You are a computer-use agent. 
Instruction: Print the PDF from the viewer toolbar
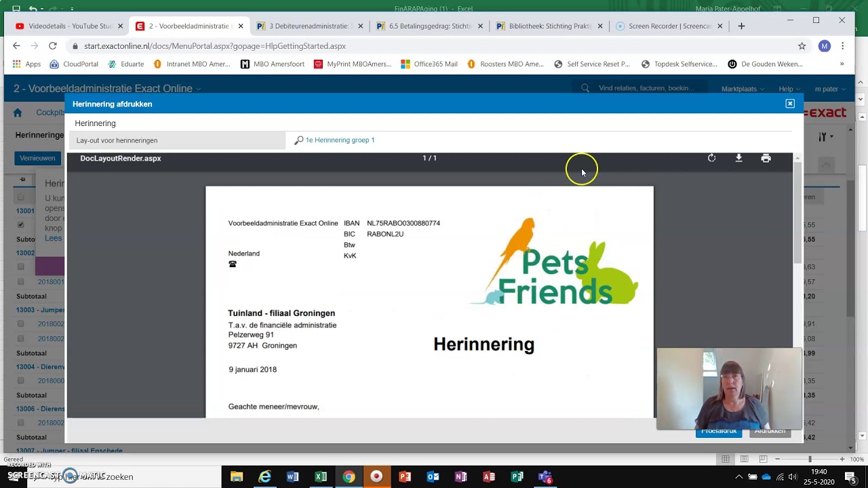[766, 158]
